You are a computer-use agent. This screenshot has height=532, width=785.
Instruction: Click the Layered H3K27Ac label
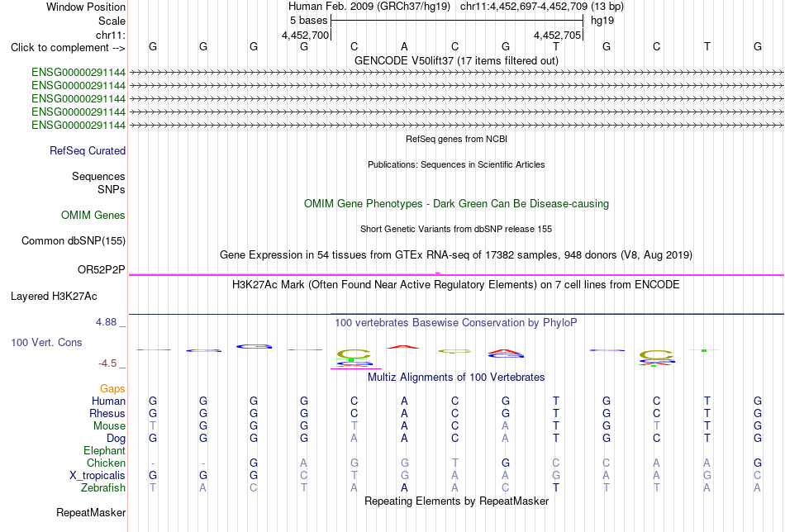pyautogui.click(x=54, y=297)
